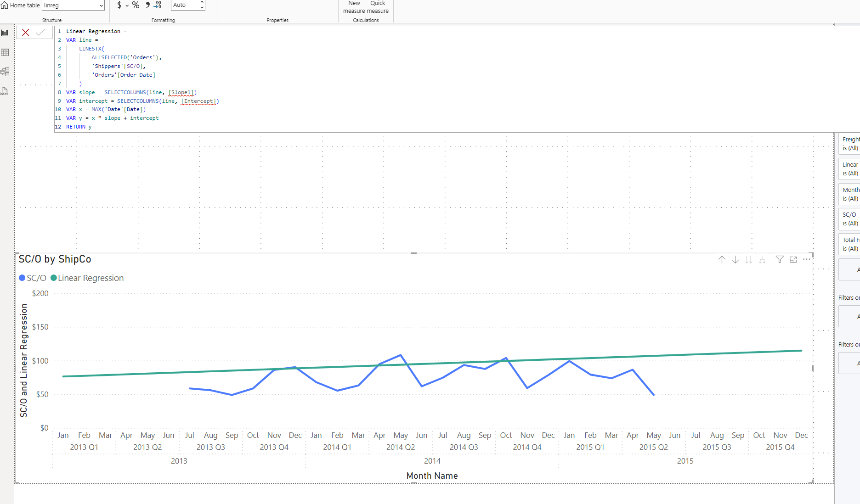
Task: Expand the Freight filter card
Action: click(849, 143)
